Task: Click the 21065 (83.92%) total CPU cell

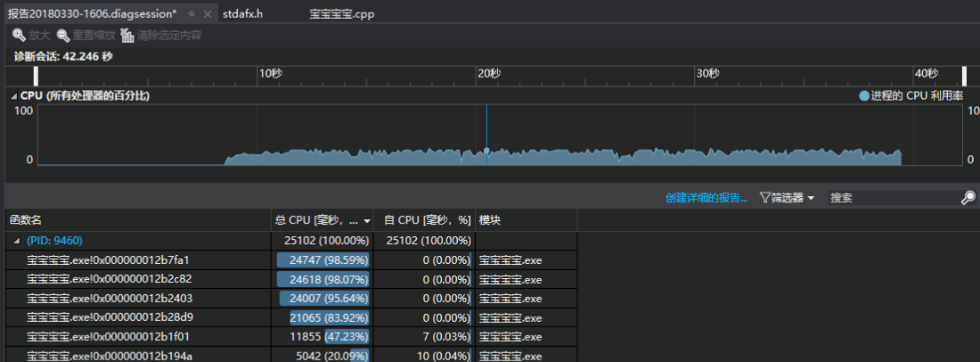Action: click(x=322, y=317)
